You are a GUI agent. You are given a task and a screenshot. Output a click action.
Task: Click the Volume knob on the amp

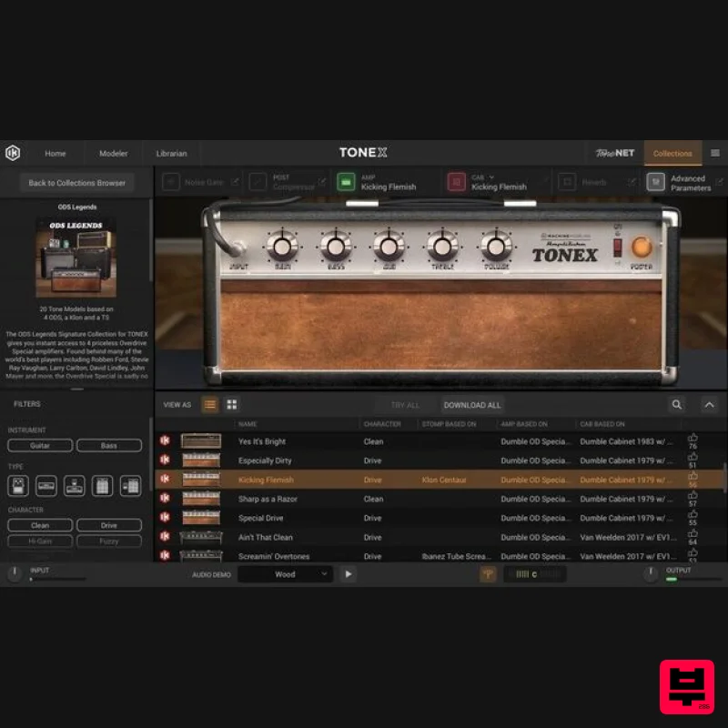[x=496, y=247]
